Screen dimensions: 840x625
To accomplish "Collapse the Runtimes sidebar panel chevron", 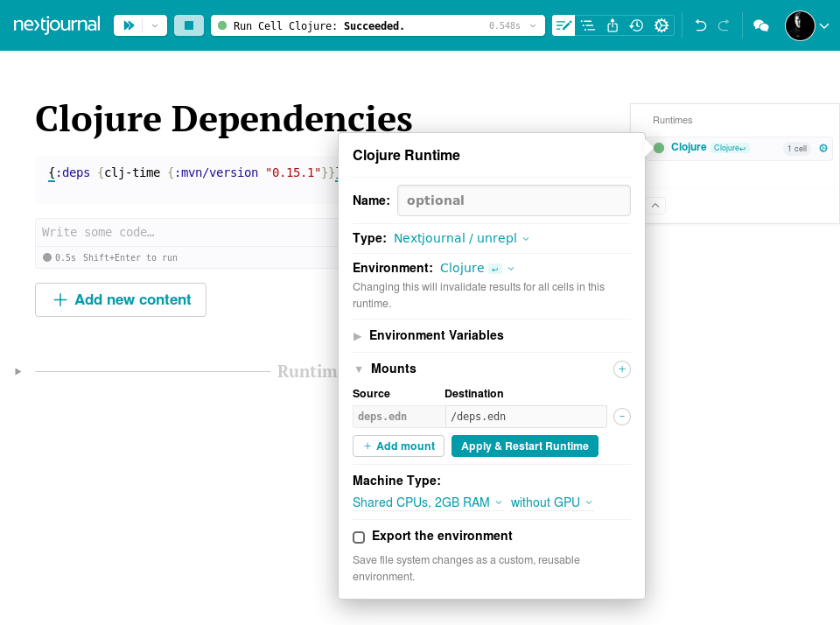I will (x=655, y=206).
